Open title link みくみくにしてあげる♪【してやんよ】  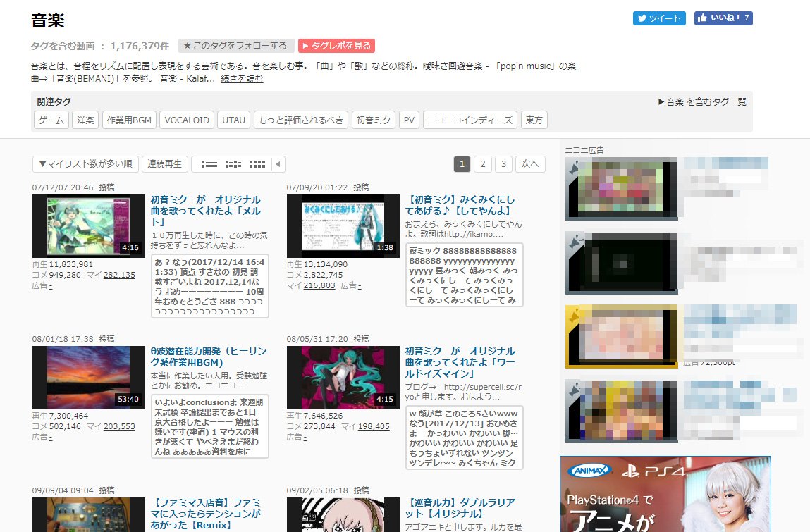pyautogui.click(x=460, y=205)
